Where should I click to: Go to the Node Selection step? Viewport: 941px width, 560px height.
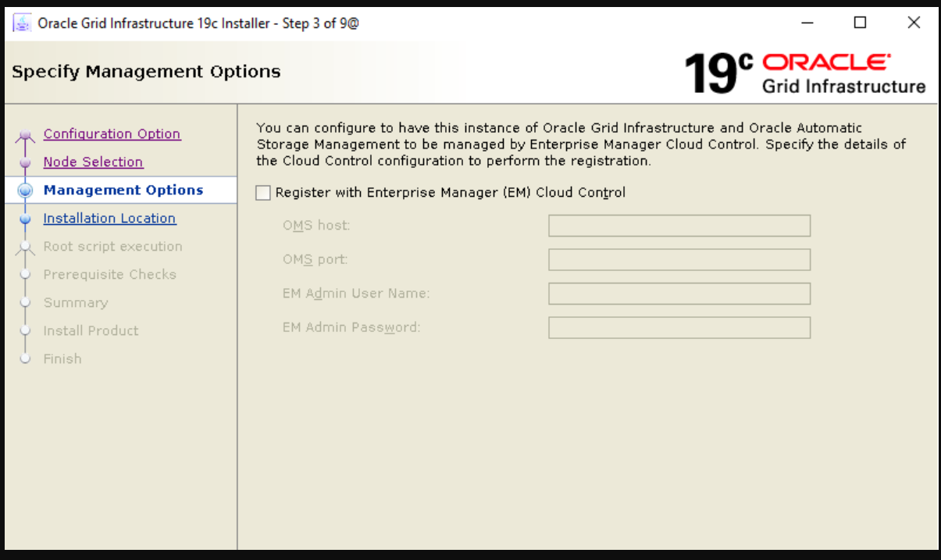coord(93,162)
